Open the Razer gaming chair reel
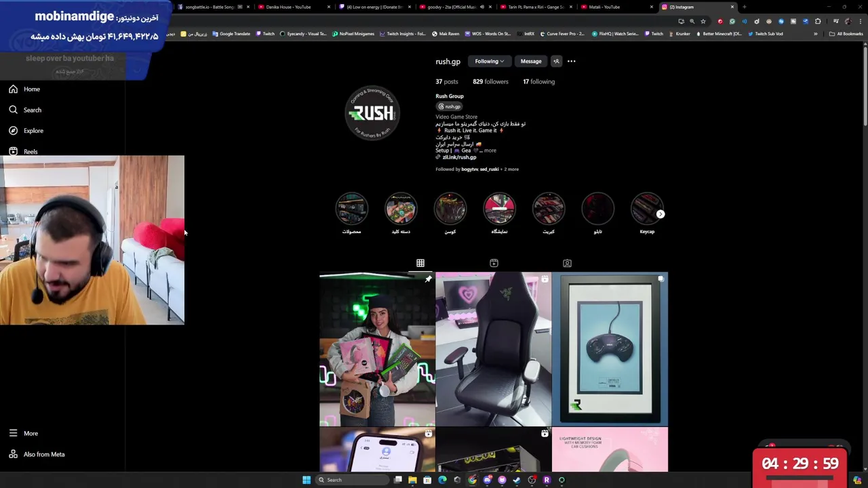This screenshot has height=488, width=868. click(493, 349)
